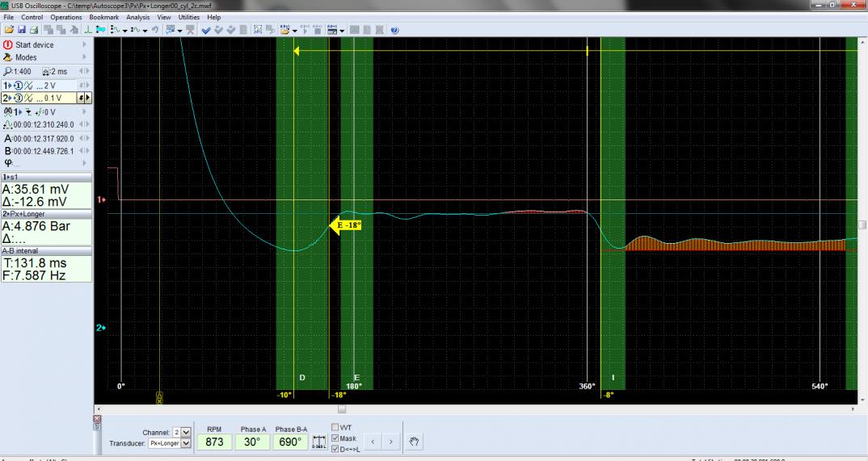Click the blue checkmark toolbar icon
The image size is (868, 461).
pos(205,29)
